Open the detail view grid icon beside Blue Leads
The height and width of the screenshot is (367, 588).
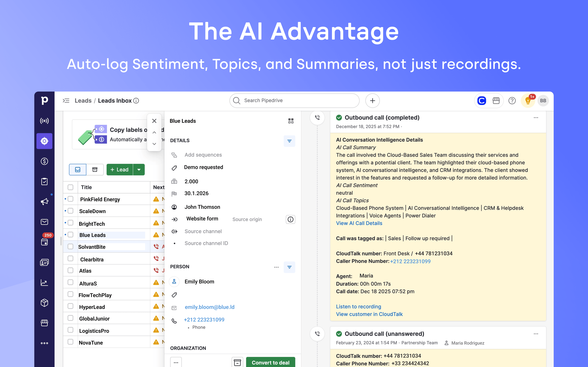(x=291, y=121)
